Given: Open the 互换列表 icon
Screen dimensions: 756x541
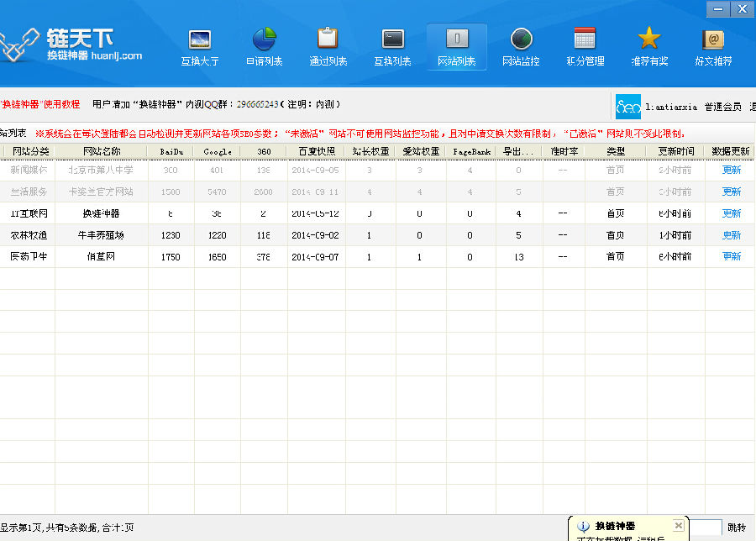Looking at the screenshot, I should pyautogui.click(x=392, y=47).
